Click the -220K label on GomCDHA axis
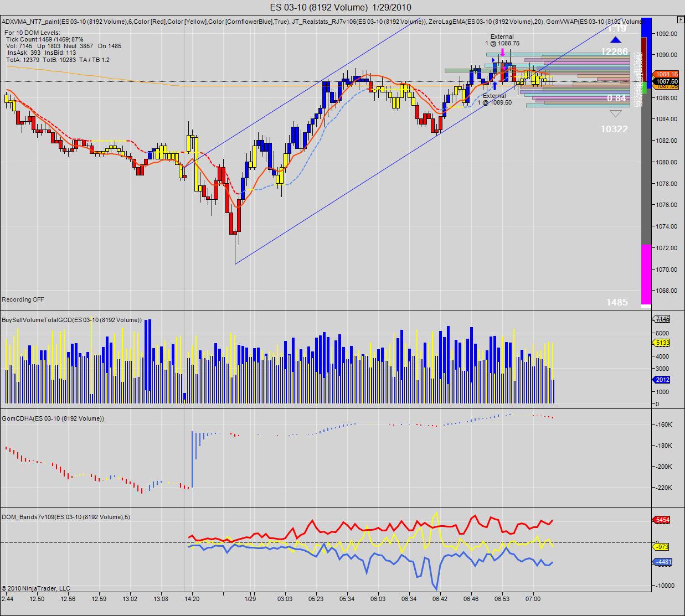Viewport: 685px width, 616px height. tap(663, 488)
